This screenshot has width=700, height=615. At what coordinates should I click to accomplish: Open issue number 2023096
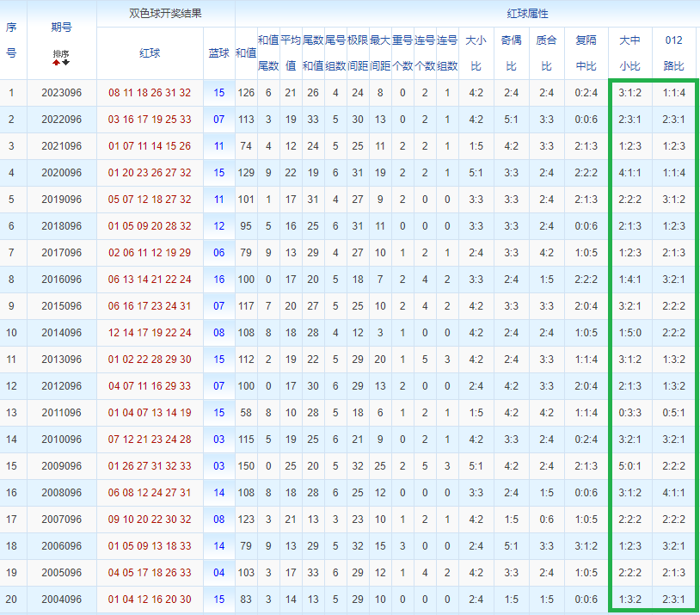pos(62,93)
